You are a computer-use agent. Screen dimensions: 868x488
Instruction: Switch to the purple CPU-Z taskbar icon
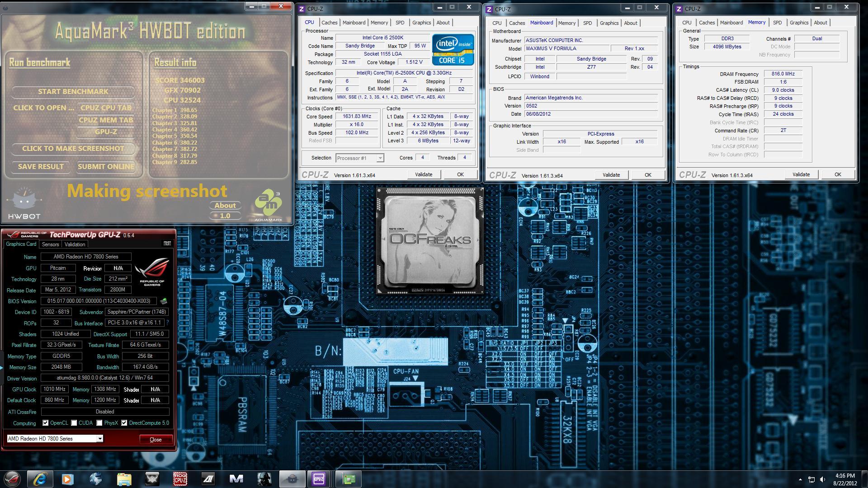point(319,479)
